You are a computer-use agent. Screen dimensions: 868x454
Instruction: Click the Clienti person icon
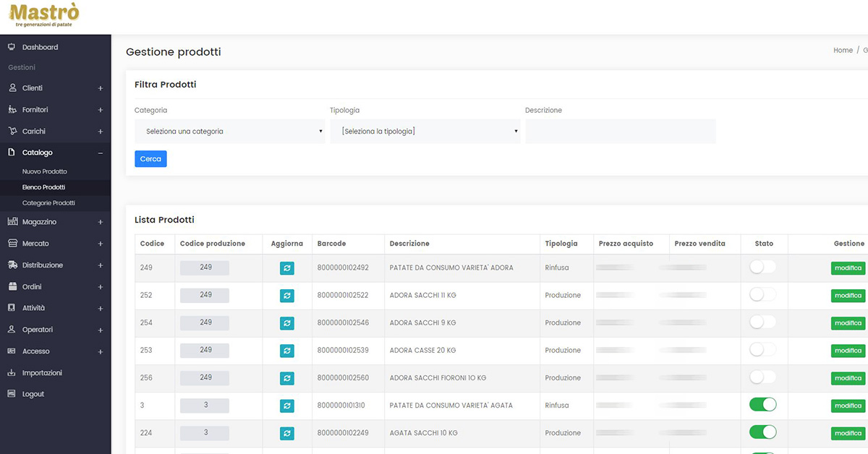pyautogui.click(x=12, y=88)
